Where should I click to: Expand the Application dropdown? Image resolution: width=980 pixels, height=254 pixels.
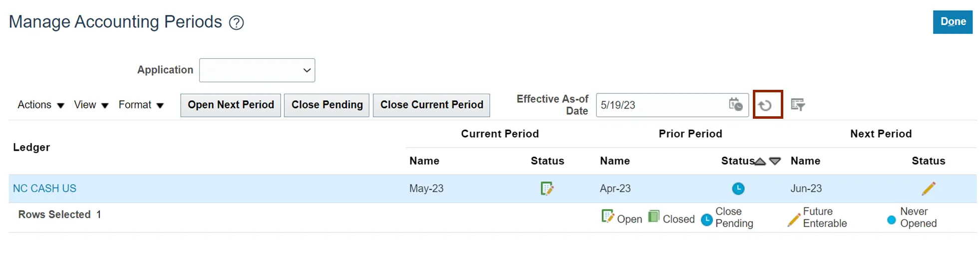click(x=257, y=70)
